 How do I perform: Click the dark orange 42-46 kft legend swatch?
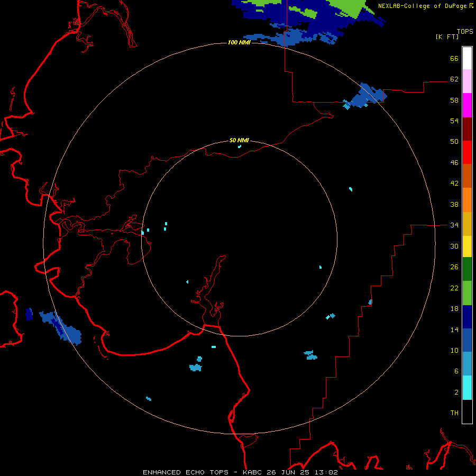coord(467,176)
